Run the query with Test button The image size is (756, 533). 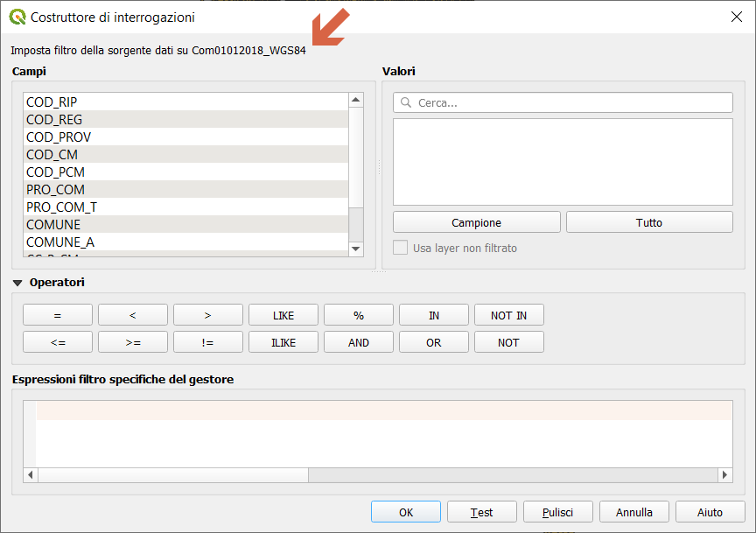click(481, 512)
